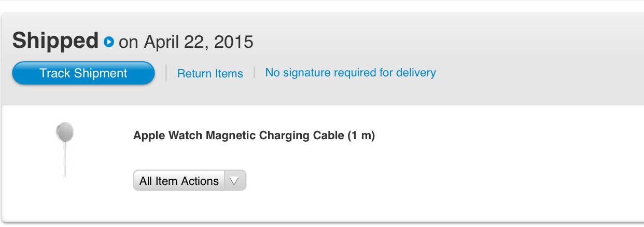Click the Shipped status heading
The image size is (644, 227).
click(x=55, y=41)
